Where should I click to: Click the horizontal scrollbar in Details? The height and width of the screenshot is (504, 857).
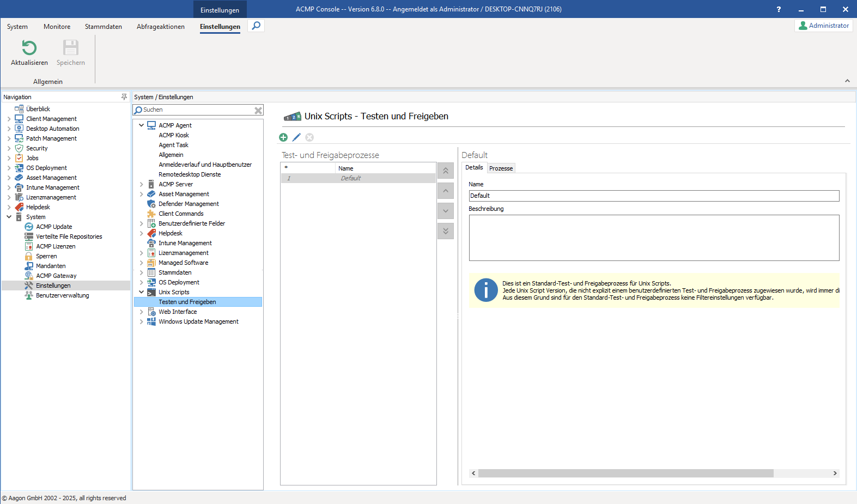[625, 473]
